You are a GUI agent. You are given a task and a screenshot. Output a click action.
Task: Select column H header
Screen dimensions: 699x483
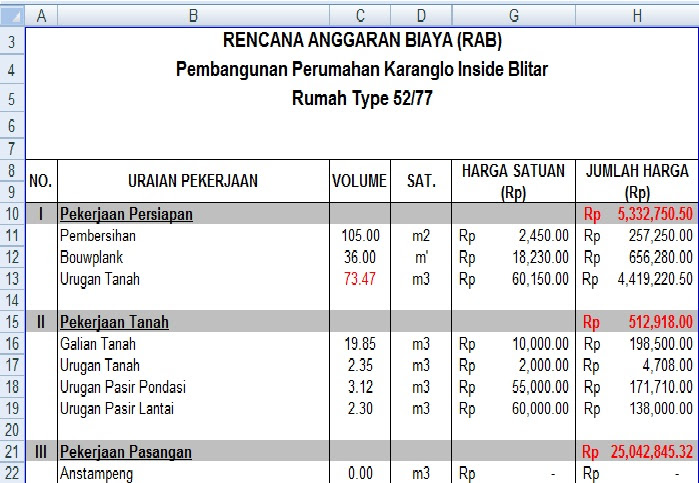coord(637,16)
